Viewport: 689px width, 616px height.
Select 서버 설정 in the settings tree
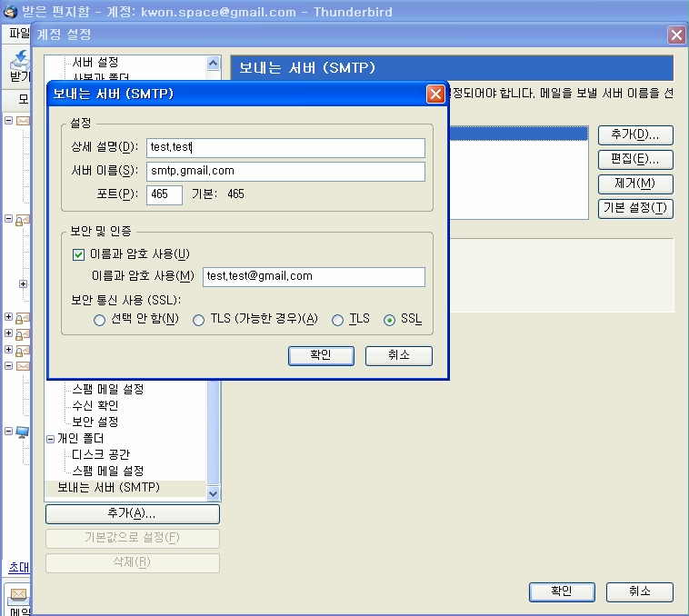tap(95, 62)
